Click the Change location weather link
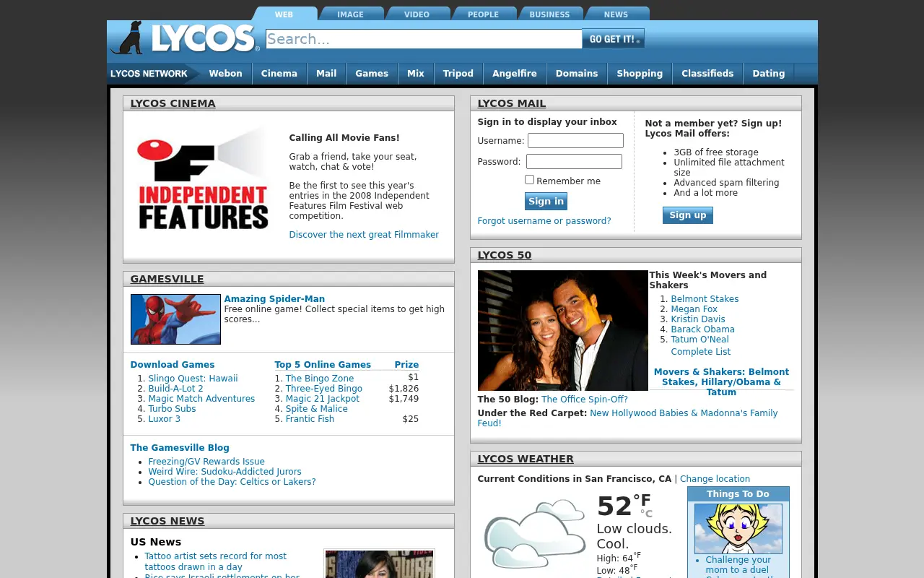The image size is (924, 578). [x=715, y=479]
